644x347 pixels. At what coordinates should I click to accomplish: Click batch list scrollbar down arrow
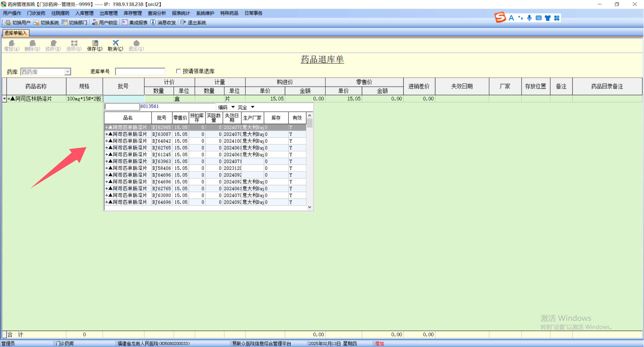(x=310, y=207)
